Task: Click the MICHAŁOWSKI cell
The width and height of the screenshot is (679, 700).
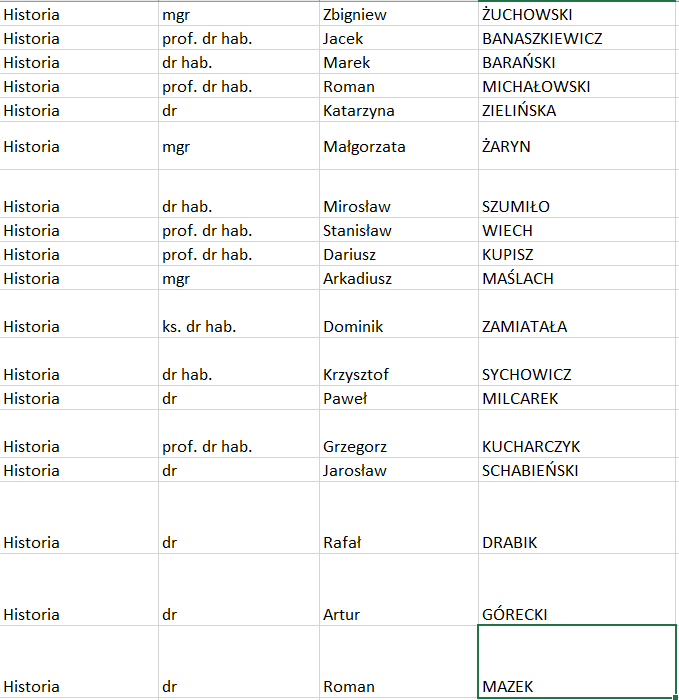Action: pyautogui.click(x=536, y=87)
